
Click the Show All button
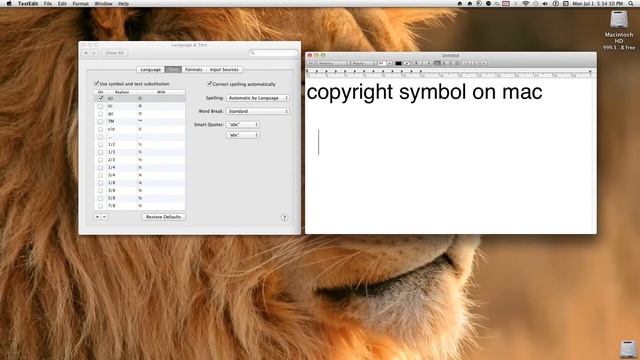(114, 53)
